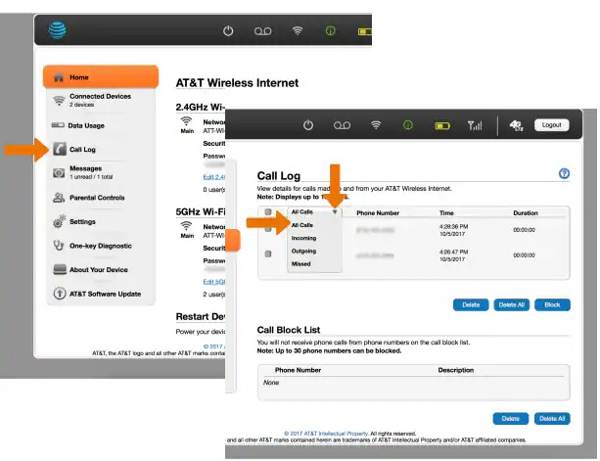Click the Phone Number column header in Call Log
The image size is (600, 461).
378,213
